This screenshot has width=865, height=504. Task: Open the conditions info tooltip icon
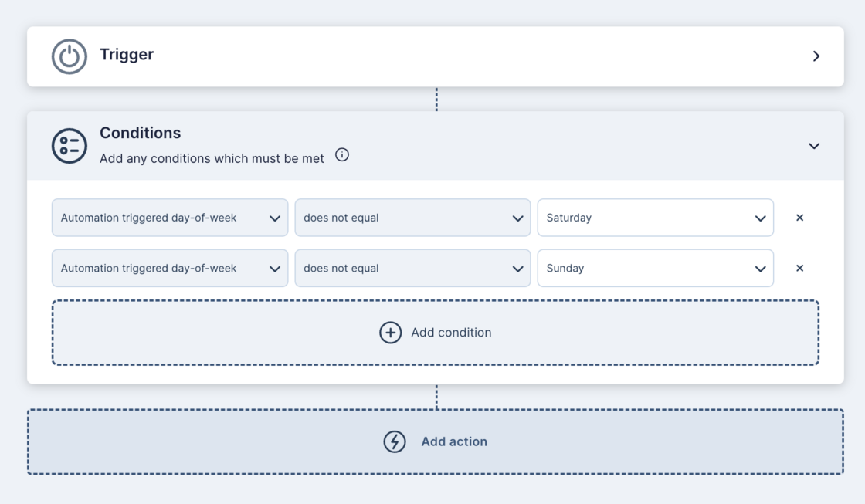click(x=342, y=155)
